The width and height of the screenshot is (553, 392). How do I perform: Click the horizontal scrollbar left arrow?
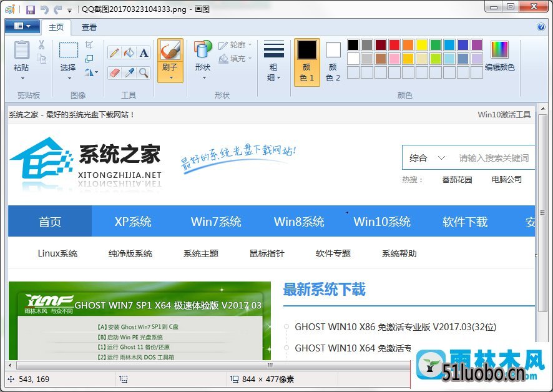pos(10,365)
